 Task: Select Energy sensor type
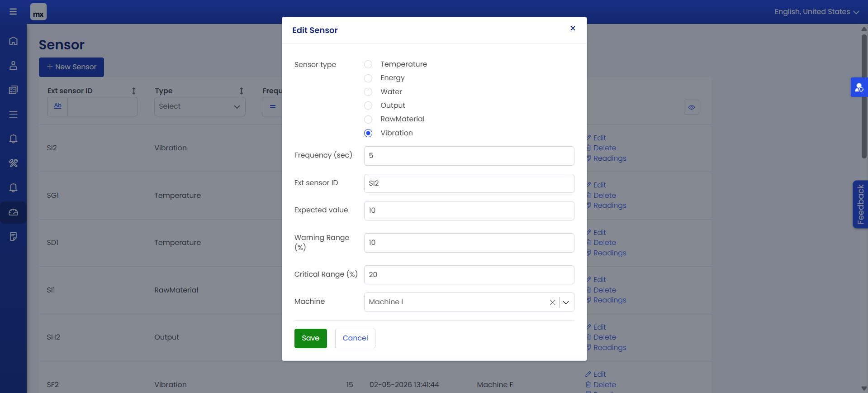(368, 78)
